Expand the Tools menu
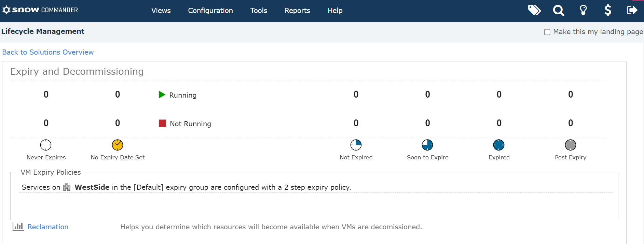The image size is (644, 244). (x=259, y=11)
